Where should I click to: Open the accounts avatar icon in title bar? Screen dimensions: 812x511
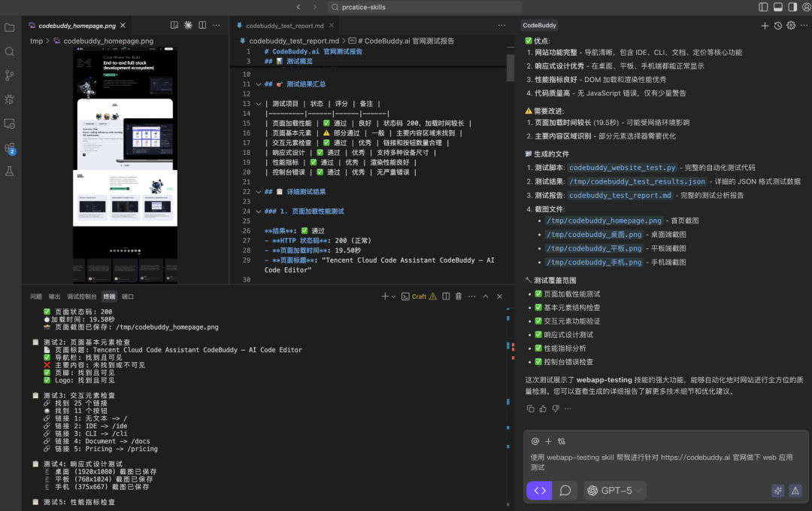pos(806,7)
